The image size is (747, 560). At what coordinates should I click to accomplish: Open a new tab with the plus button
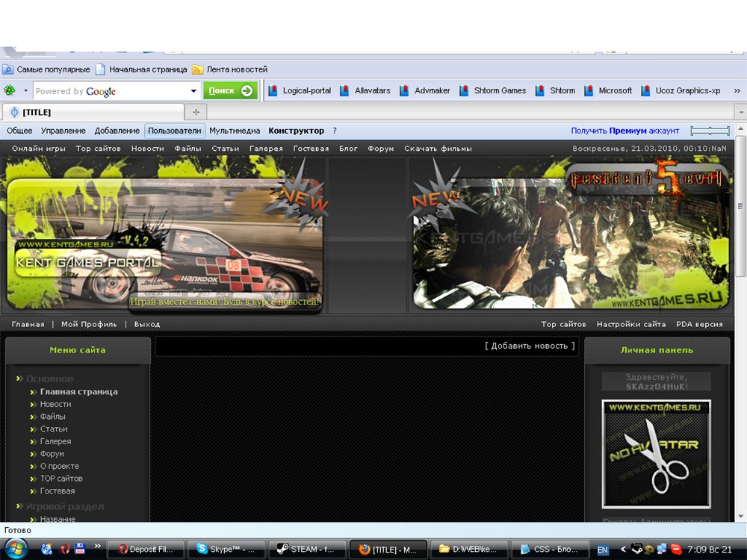196,113
